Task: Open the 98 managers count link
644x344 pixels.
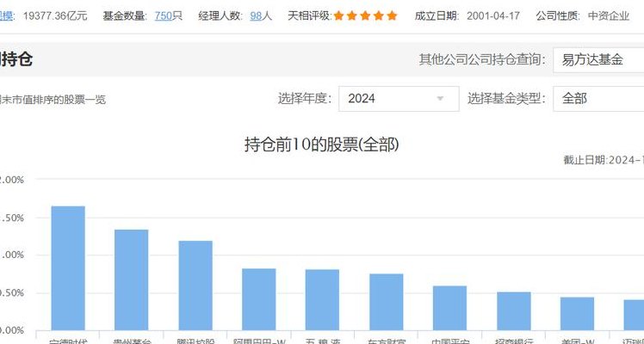Action: [256, 16]
